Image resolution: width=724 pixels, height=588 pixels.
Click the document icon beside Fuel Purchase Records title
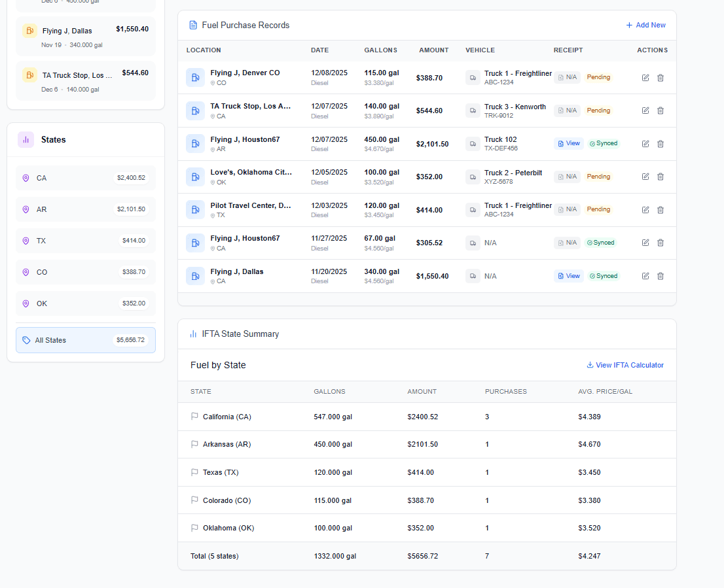point(192,25)
